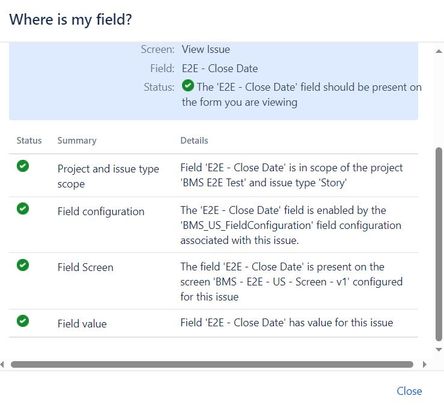Click the vertical scrollbar down arrow

pyautogui.click(x=439, y=349)
